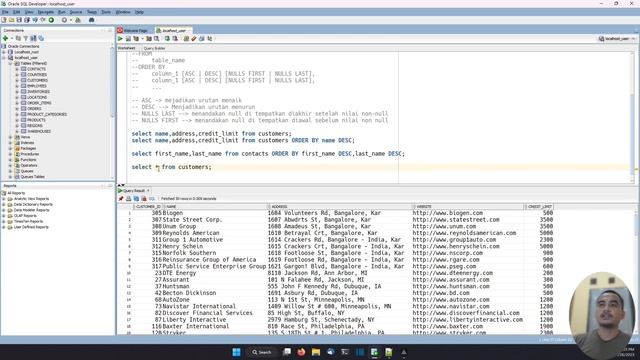This screenshot has width=640, height=360.
Task: Click the Refresh icon in Connections panel
Action: [x=18, y=38]
